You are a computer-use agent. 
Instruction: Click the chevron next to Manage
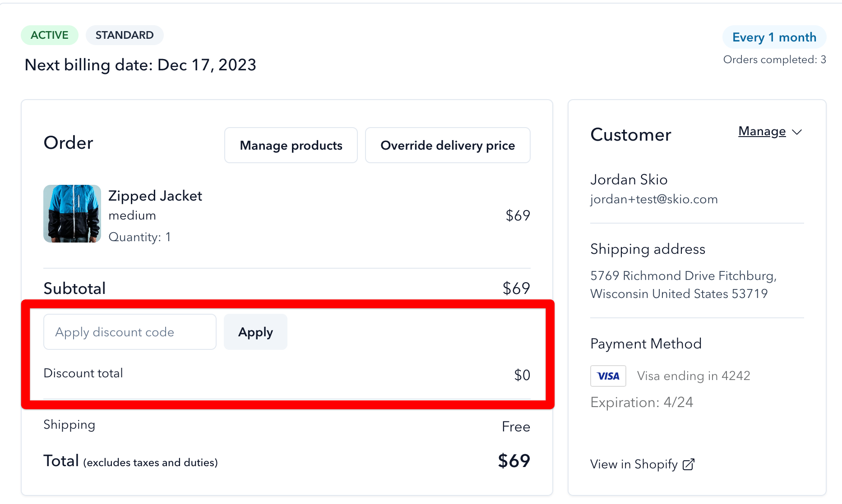[797, 132]
